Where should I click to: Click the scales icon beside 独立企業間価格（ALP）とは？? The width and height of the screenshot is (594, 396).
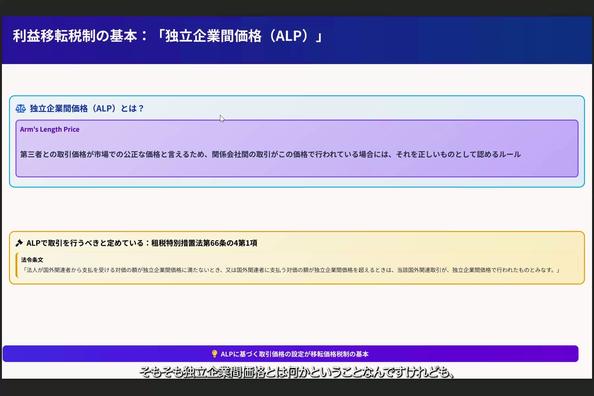20,109
